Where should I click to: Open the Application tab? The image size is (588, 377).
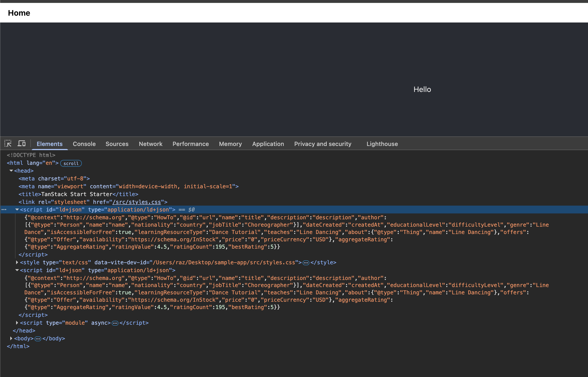pyautogui.click(x=268, y=144)
